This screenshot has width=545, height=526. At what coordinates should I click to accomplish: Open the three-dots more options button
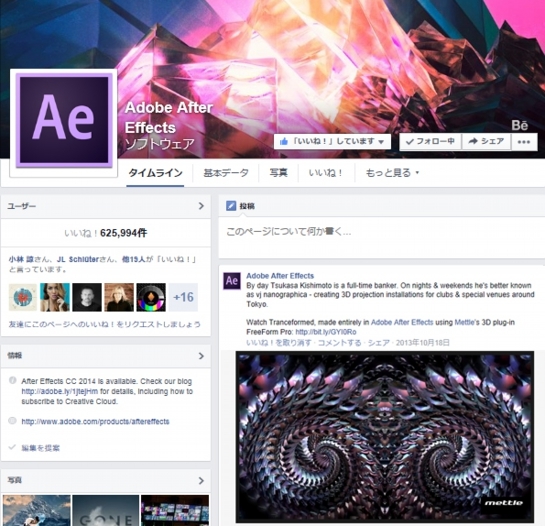click(x=524, y=142)
